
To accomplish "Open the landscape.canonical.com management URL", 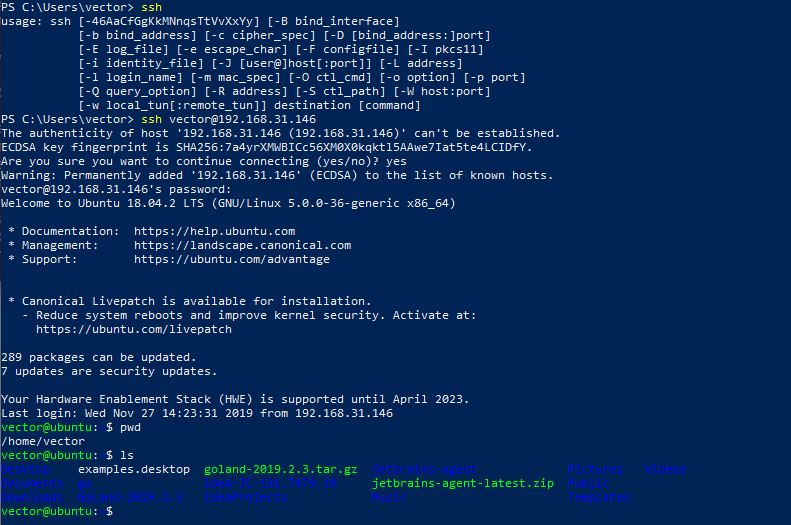I will point(242,245).
